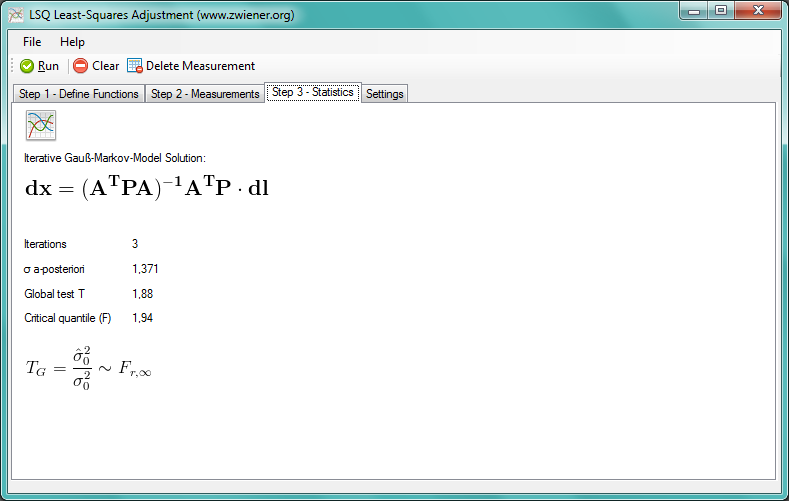Open the Help menu
This screenshot has height=501, width=789.
[72, 42]
